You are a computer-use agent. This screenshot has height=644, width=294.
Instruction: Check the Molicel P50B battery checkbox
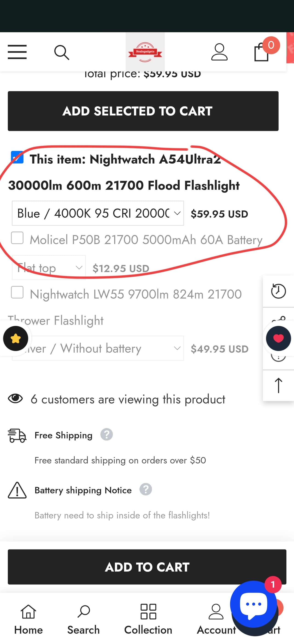click(x=17, y=238)
